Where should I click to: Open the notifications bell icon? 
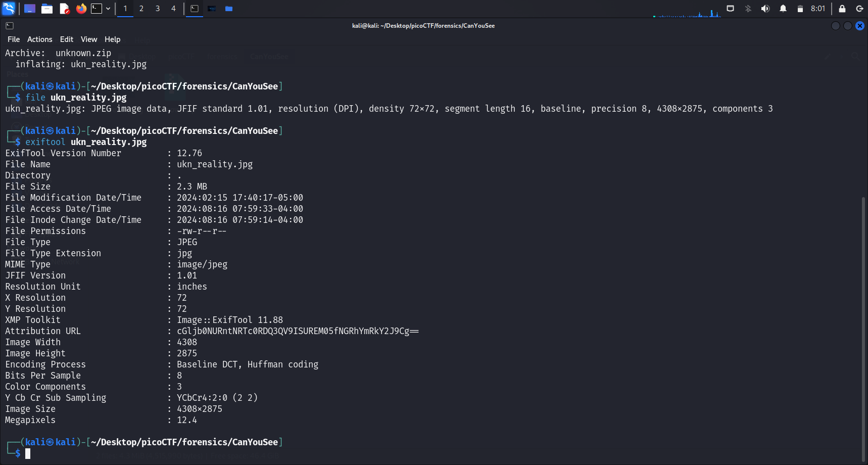tap(783, 9)
